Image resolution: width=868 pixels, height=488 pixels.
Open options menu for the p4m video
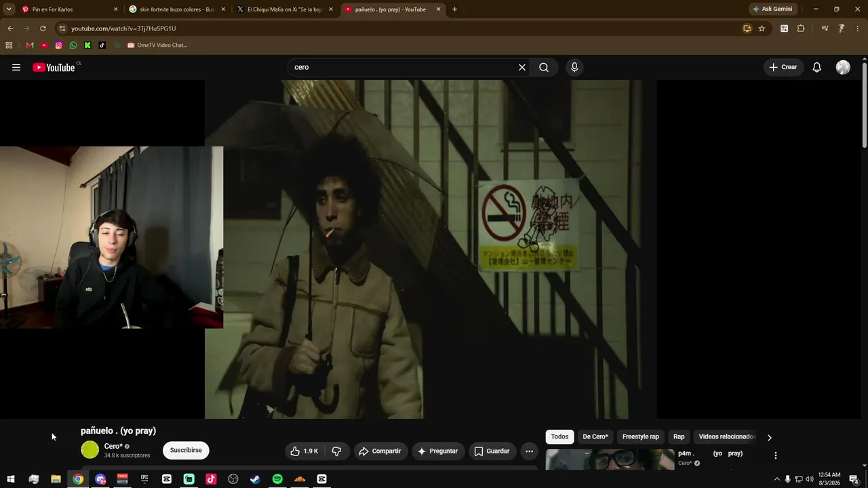point(776,455)
